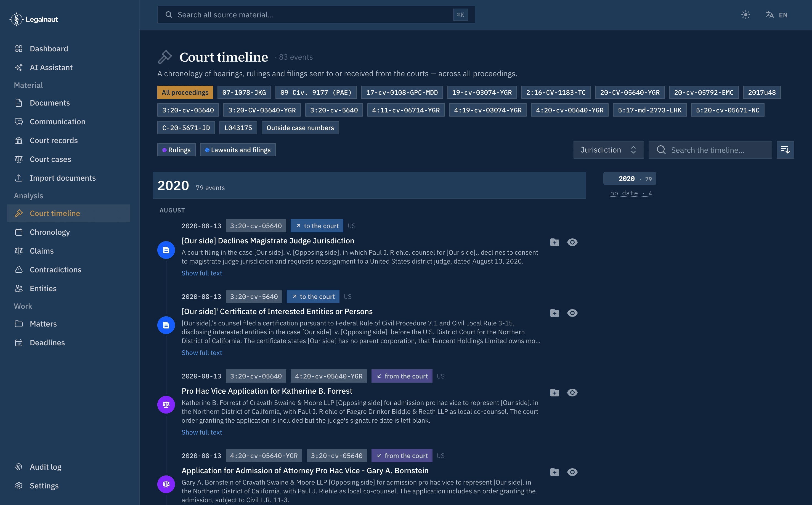Focus the Search the timeline field
This screenshot has height=505, width=812.
pyautogui.click(x=710, y=150)
